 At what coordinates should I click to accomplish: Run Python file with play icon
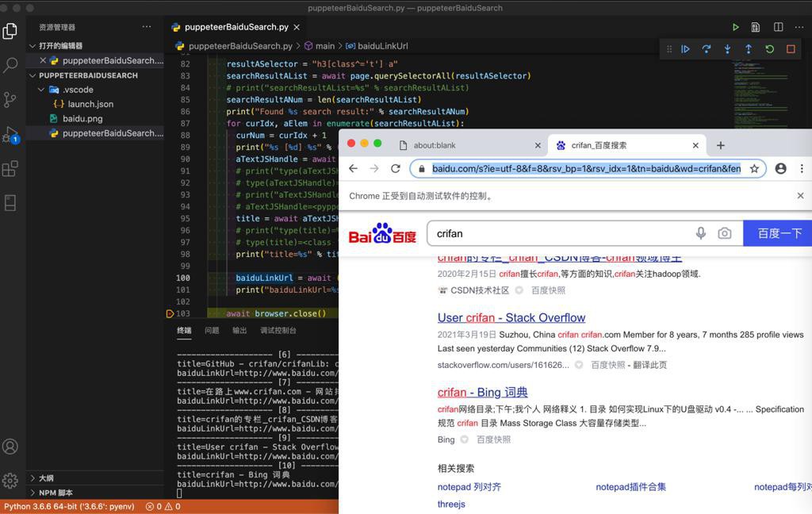tap(735, 27)
